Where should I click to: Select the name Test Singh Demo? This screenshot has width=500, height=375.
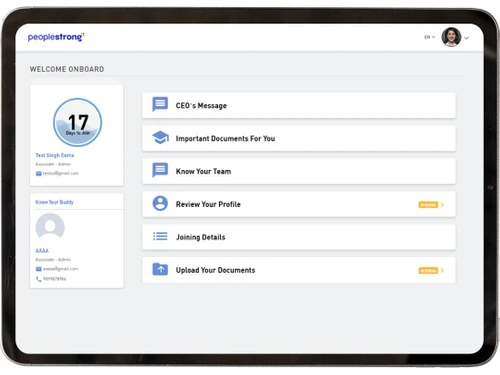point(55,155)
